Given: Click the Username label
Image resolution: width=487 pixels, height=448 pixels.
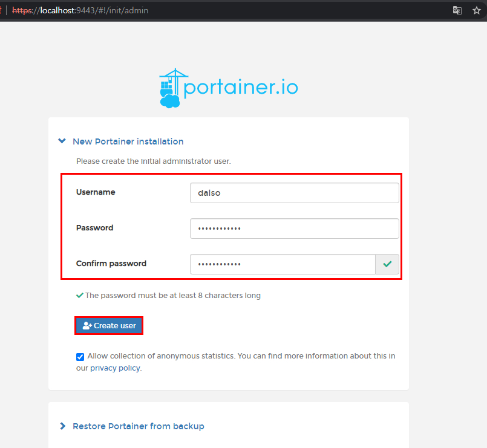Looking at the screenshot, I should pyautogui.click(x=96, y=192).
